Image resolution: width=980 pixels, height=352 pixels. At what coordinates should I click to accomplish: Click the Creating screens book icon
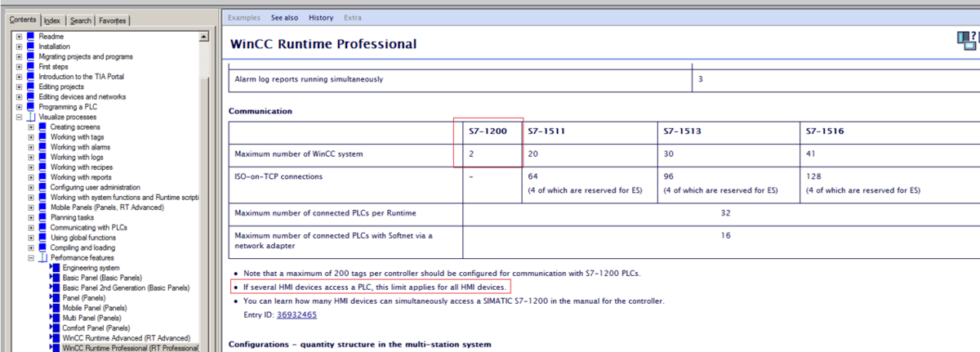pos(42,127)
